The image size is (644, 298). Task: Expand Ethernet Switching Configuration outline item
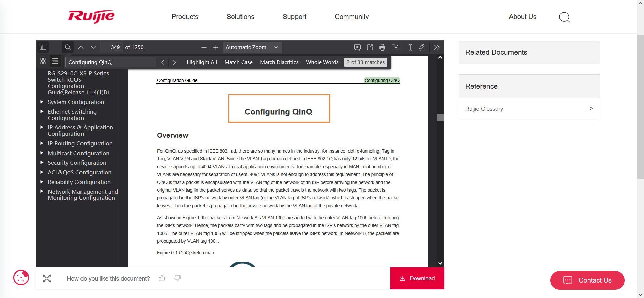pyautogui.click(x=42, y=111)
